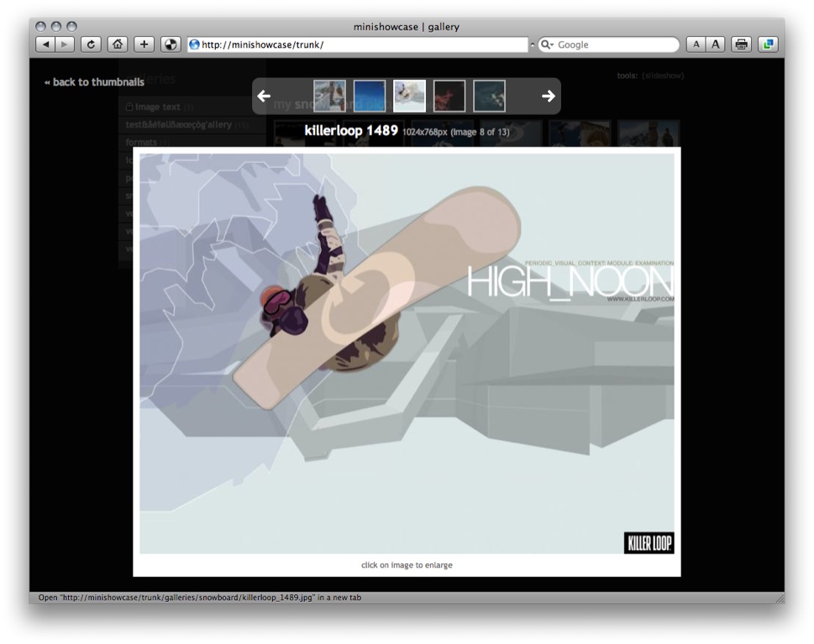Open the home page via house icon
This screenshot has height=644, width=814.
(118, 45)
